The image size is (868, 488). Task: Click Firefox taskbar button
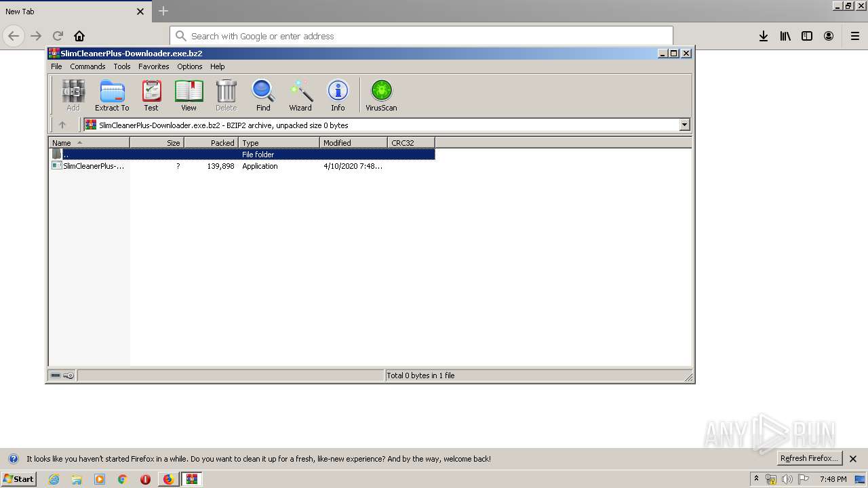(168, 479)
